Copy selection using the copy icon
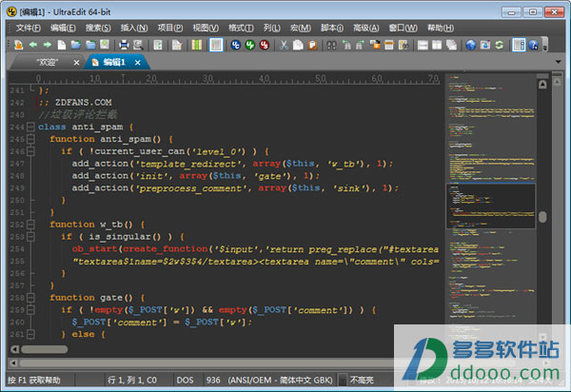 [x=298, y=45]
